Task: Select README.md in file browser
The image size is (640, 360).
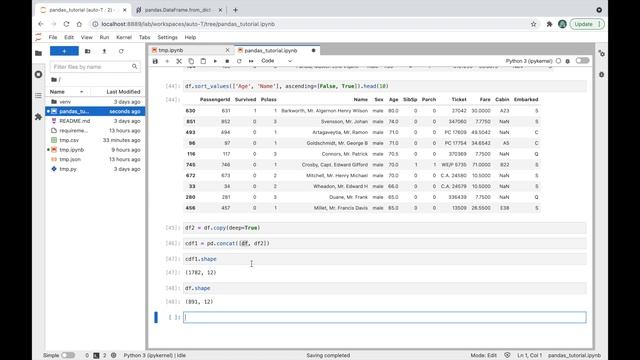Action: pos(95,121)
